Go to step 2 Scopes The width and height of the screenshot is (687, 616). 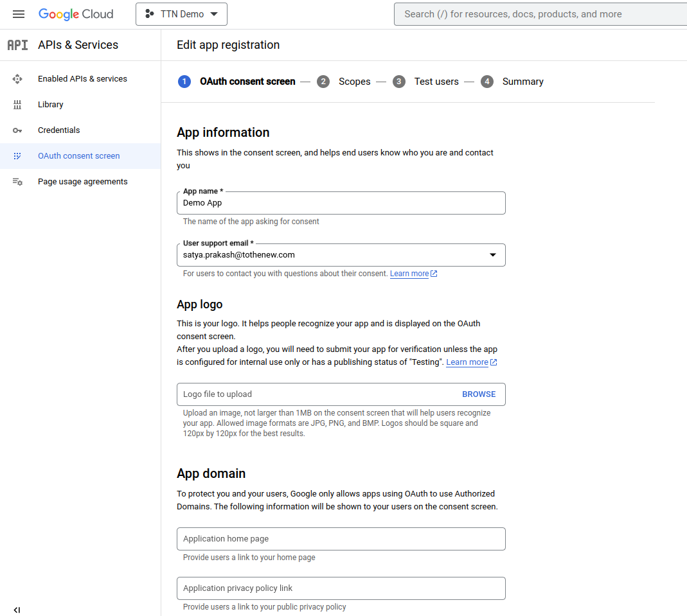(x=344, y=82)
